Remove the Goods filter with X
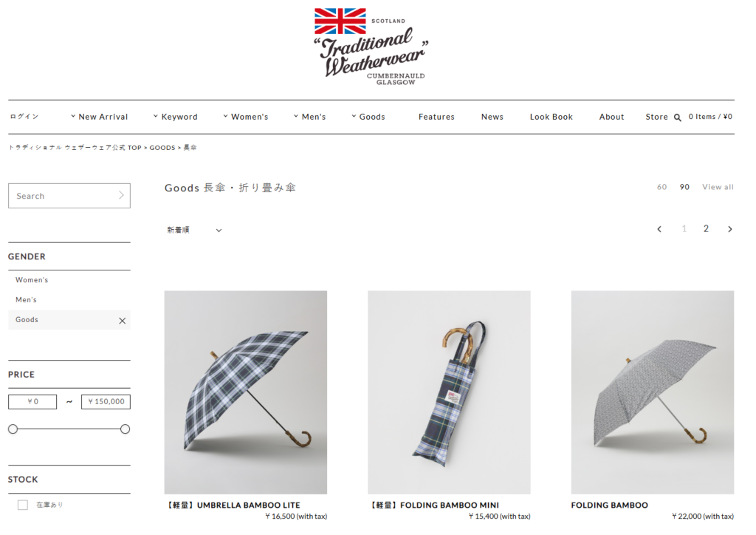This screenshot has height=535, width=756. click(122, 320)
